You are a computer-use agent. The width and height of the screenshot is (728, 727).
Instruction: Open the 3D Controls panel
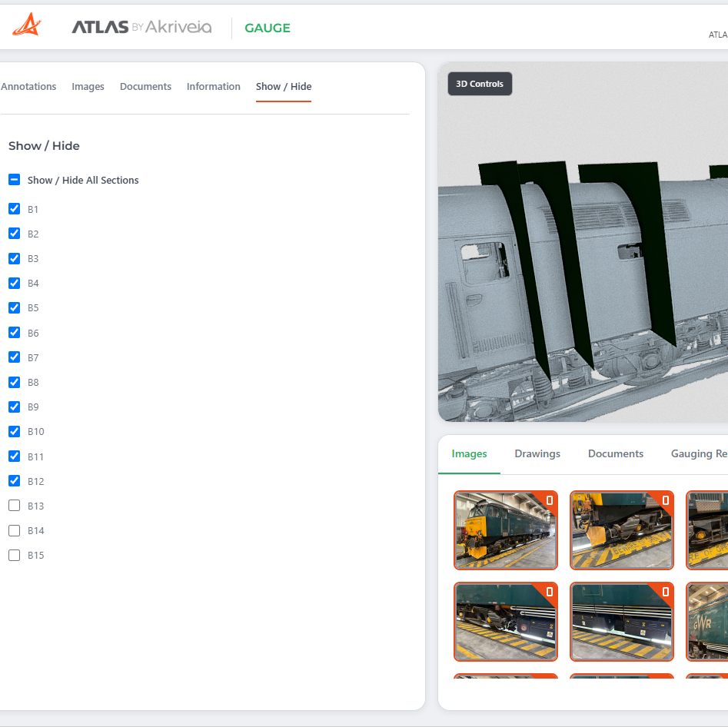coord(480,84)
